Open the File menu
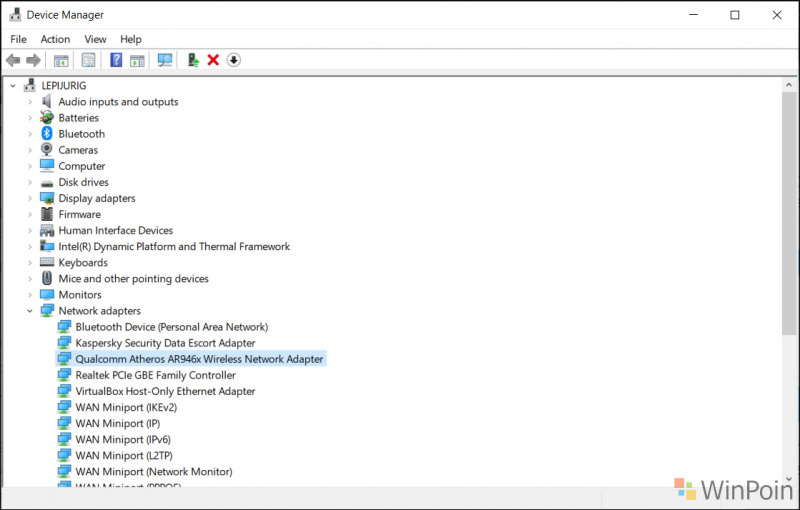The image size is (800, 510). point(18,39)
